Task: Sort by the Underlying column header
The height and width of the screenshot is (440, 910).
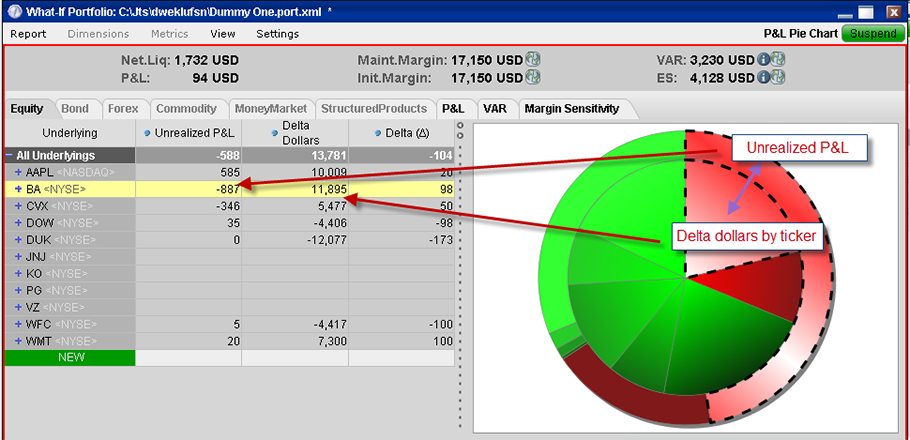Action: [70, 133]
